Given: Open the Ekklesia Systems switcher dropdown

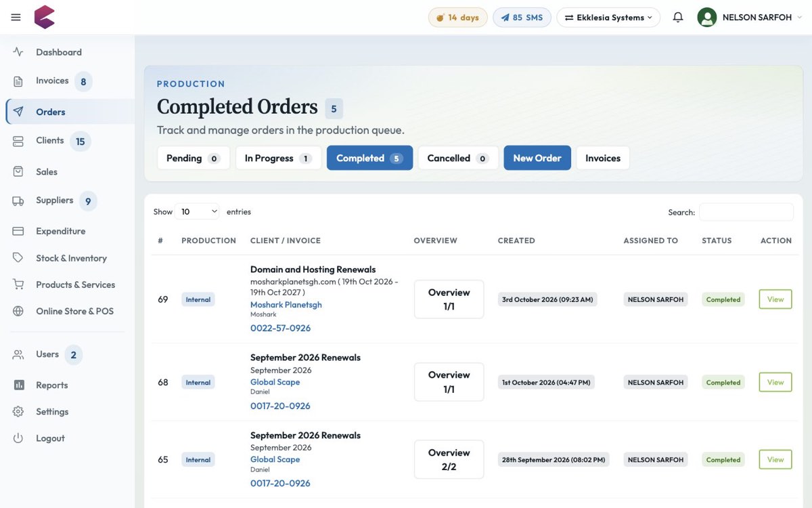Looking at the screenshot, I should 608,18.
